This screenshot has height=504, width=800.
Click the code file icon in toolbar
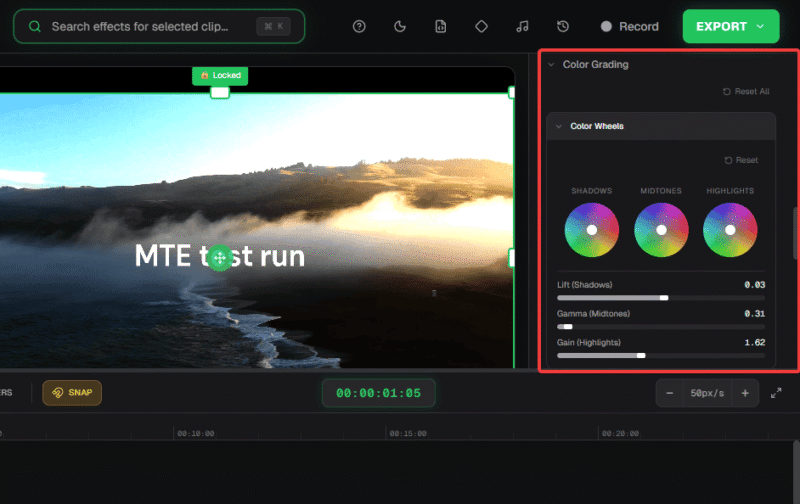coord(440,27)
